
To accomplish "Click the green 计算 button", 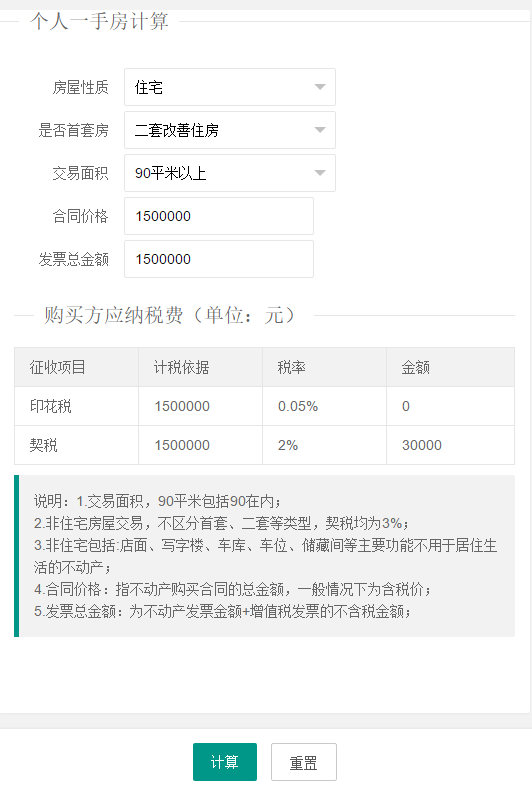I will [225, 762].
